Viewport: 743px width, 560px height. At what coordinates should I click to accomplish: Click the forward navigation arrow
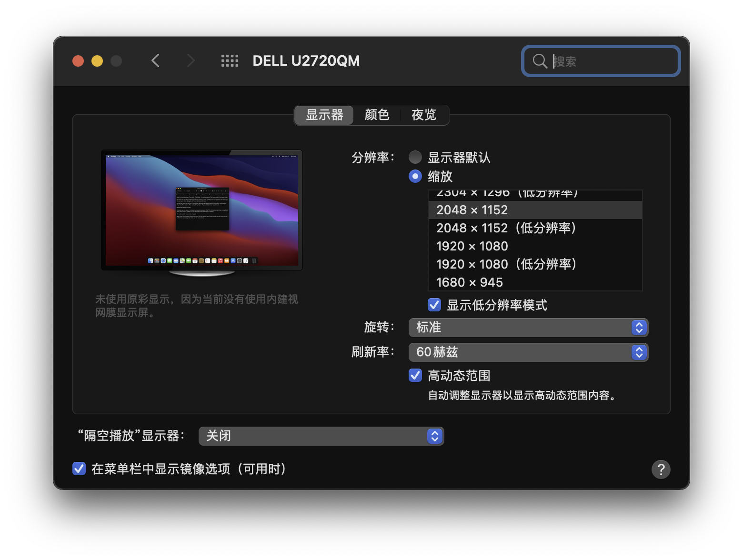[x=191, y=60]
